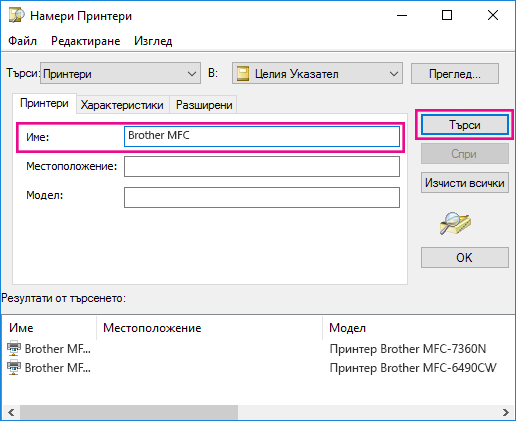Click the directory book icon in В: combo
The image size is (516, 421).
(x=243, y=73)
